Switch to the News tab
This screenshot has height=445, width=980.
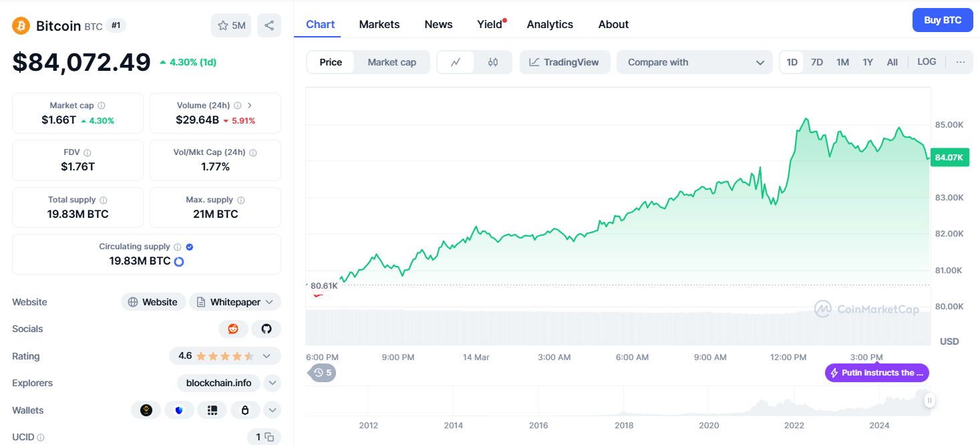pos(438,24)
